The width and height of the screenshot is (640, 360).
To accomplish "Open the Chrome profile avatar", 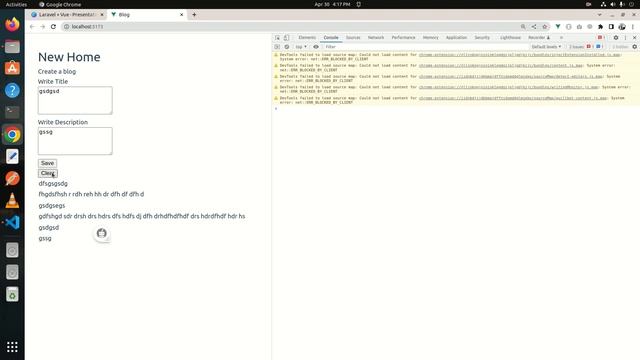I will [x=622, y=27].
